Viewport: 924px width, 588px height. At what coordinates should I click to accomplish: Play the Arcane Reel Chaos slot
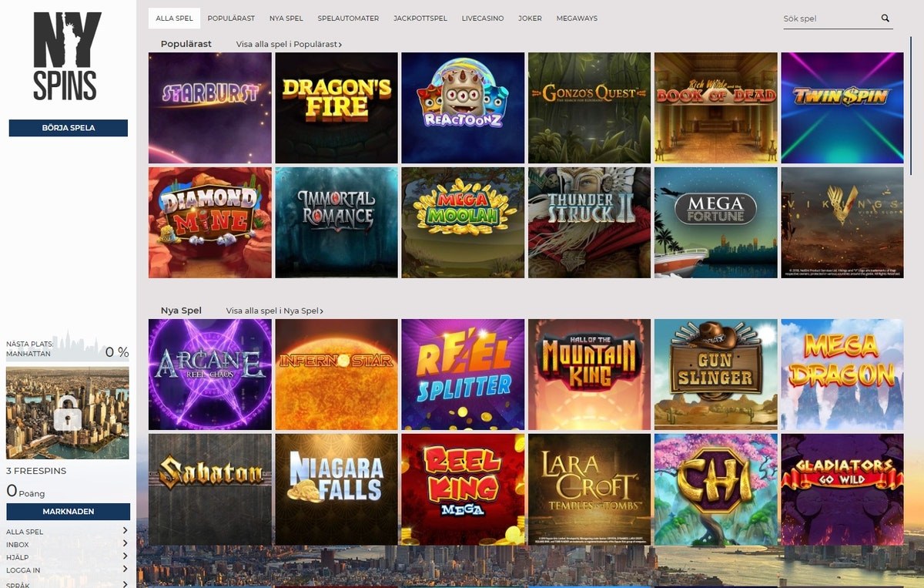tap(209, 374)
